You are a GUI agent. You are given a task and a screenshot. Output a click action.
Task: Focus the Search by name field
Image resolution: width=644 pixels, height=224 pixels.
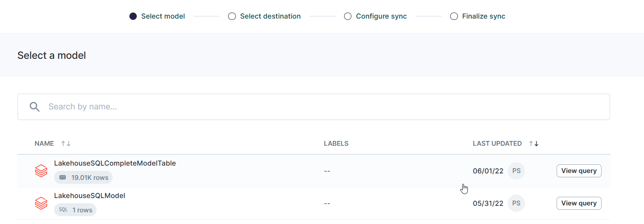pos(320,107)
